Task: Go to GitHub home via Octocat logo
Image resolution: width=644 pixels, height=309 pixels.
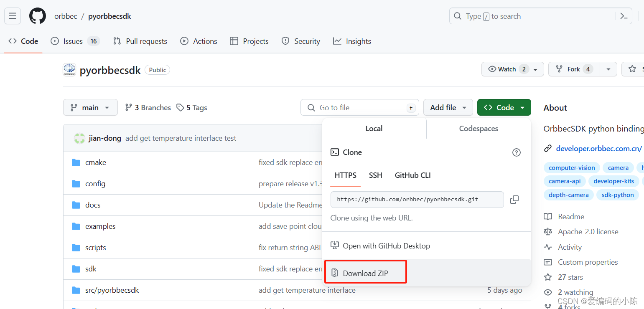Action: point(38,16)
